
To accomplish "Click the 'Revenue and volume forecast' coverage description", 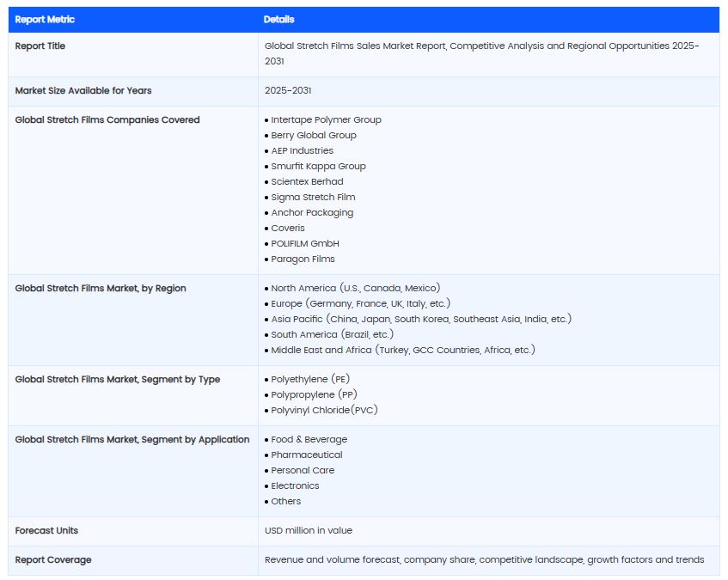I will (x=484, y=559).
